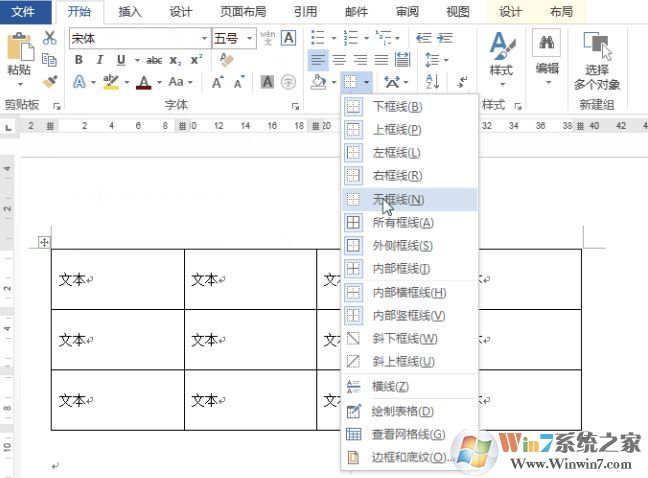Viewport: 648px width, 478px height.
Task: Click the clear formatting eraser icon
Action: click(227, 60)
